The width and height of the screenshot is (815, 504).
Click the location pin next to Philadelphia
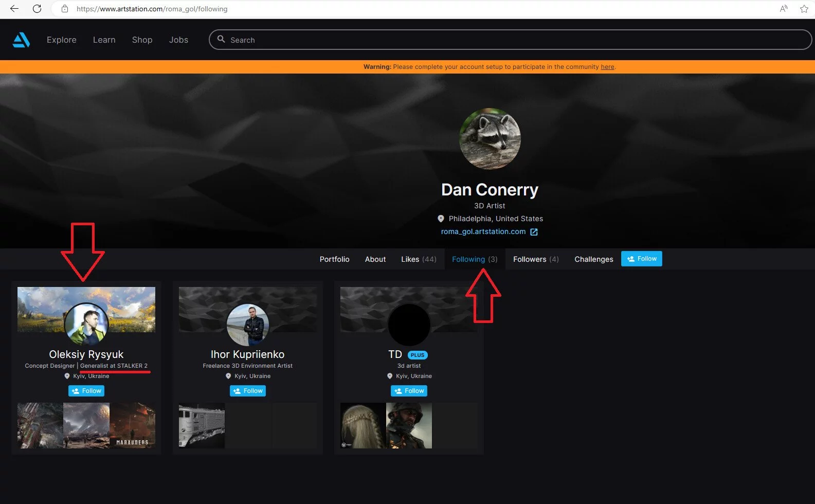pos(441,219)
